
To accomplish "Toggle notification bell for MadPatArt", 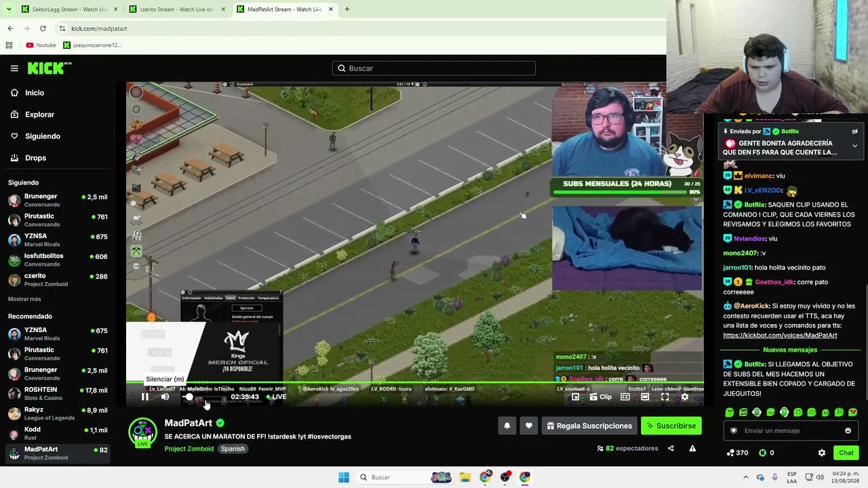I will 507,426.
